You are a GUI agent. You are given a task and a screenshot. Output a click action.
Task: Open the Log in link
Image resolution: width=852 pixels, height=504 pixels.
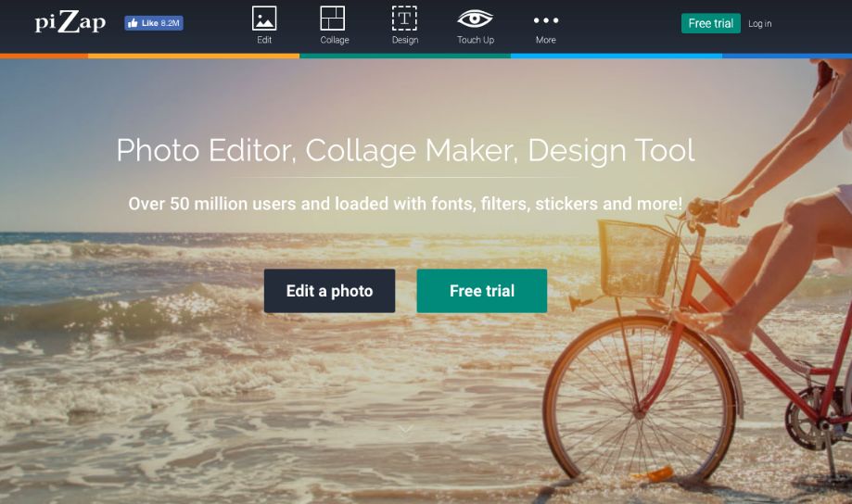tap(759, 24)
